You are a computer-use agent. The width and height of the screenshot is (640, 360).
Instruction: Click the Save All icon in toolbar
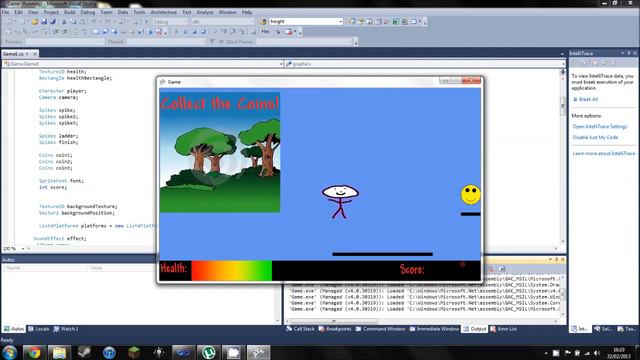pos(52,22)
